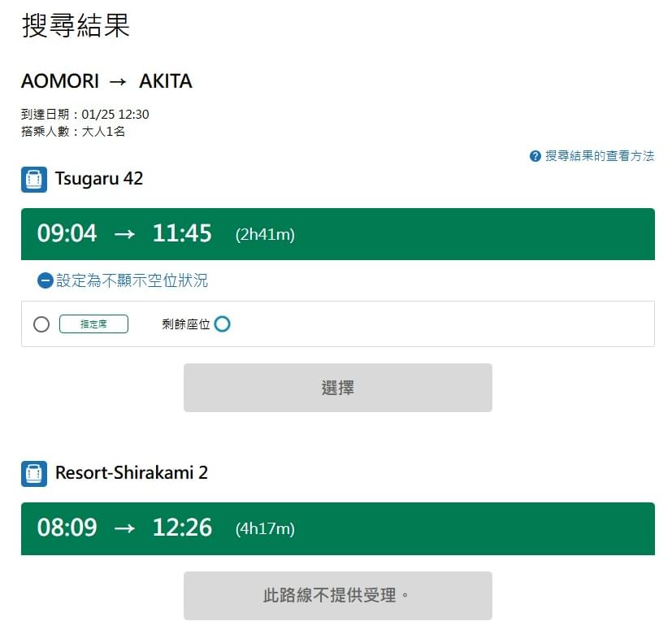Click the blue question mark help icon
Image resolution: width=672 pixels, height=630 pixels.
[x=535, y=156]
